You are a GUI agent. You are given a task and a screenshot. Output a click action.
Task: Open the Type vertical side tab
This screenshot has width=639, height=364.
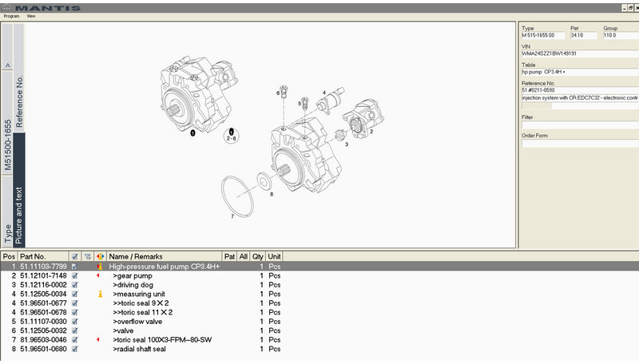[7, 234]
